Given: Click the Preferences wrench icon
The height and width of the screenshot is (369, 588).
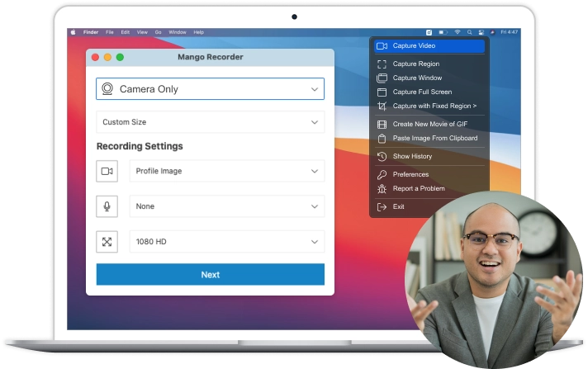Looking at the screenshot, I should [382, 174].
